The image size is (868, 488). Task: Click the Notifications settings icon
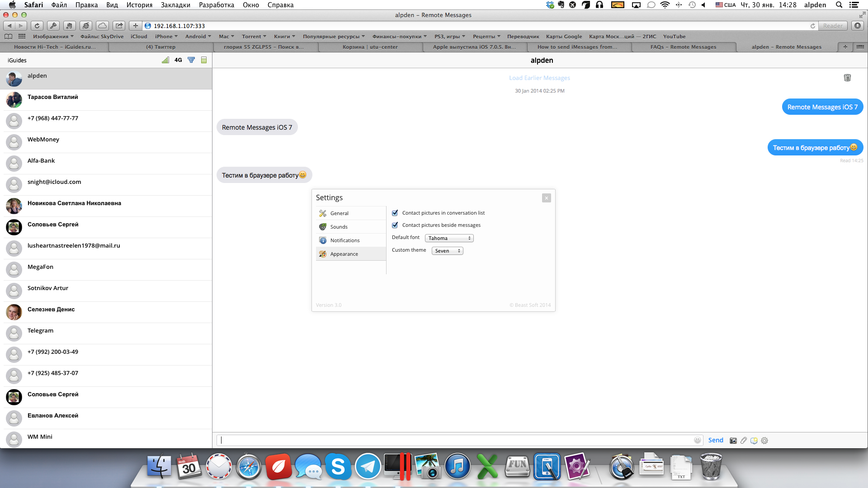(x=322, y=240)
